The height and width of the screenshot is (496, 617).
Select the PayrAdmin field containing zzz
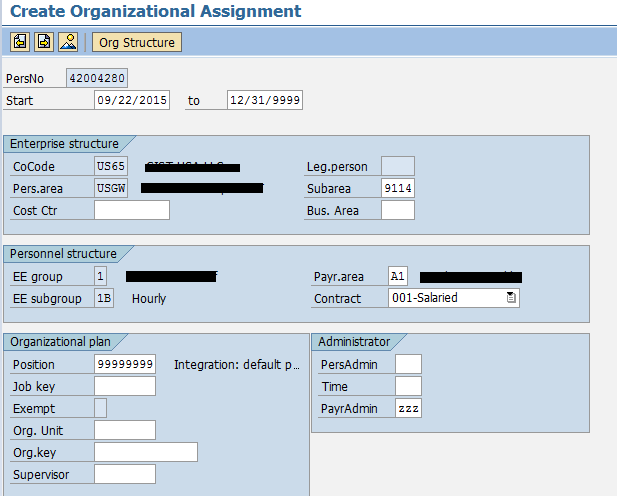[408, 408]
